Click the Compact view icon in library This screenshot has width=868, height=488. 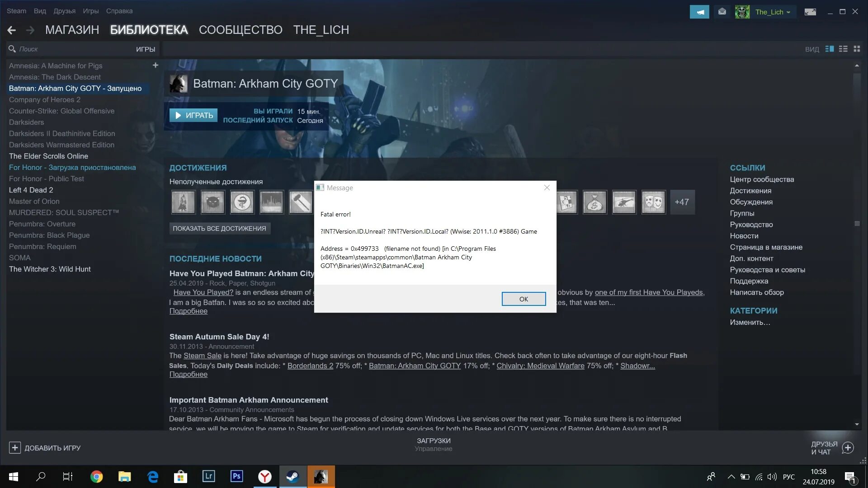[843, 48]
